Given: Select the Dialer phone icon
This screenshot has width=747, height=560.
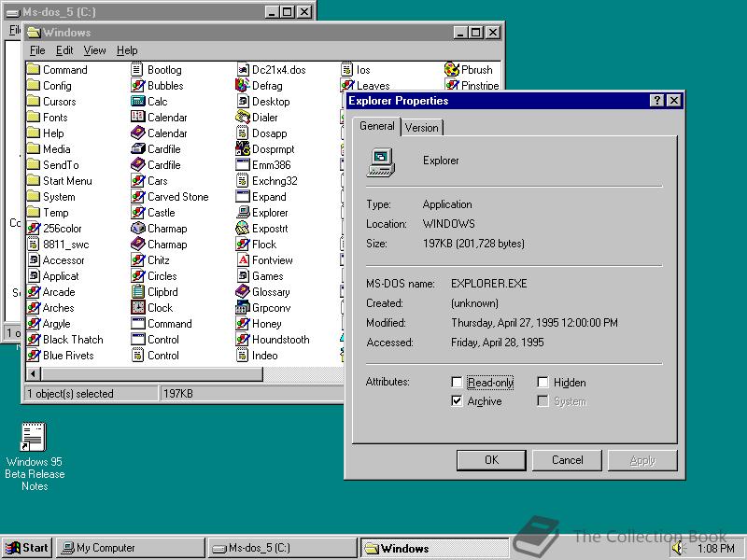Looking at the screenshot, I should 242,118.
